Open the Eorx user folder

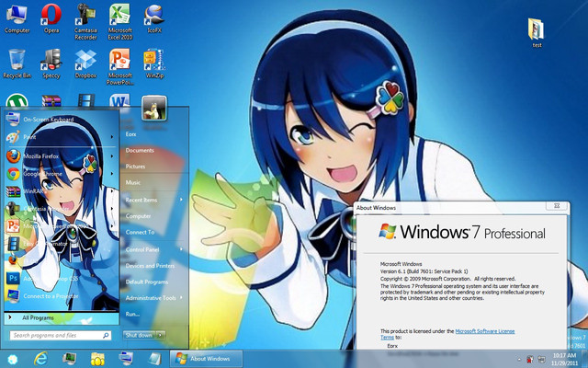click(x=130, y=134)
